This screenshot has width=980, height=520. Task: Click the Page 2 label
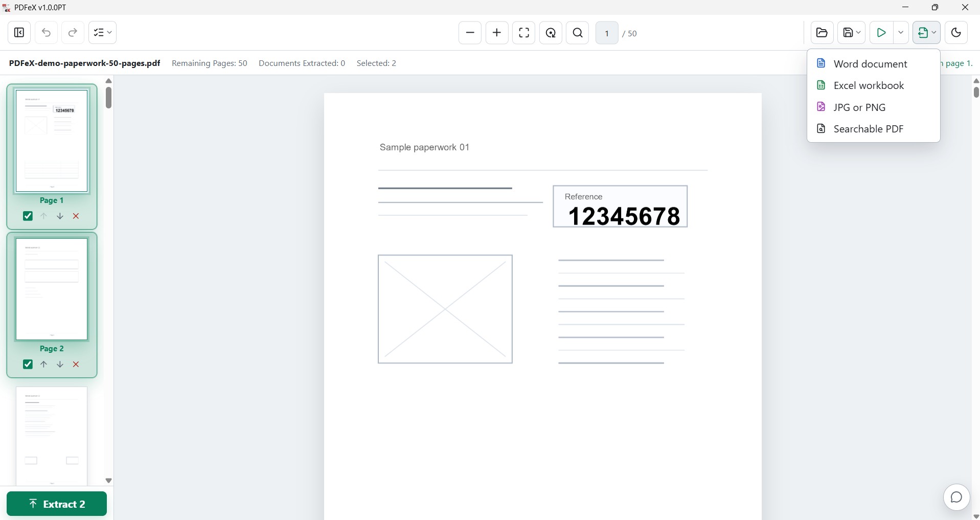point(52,349)
